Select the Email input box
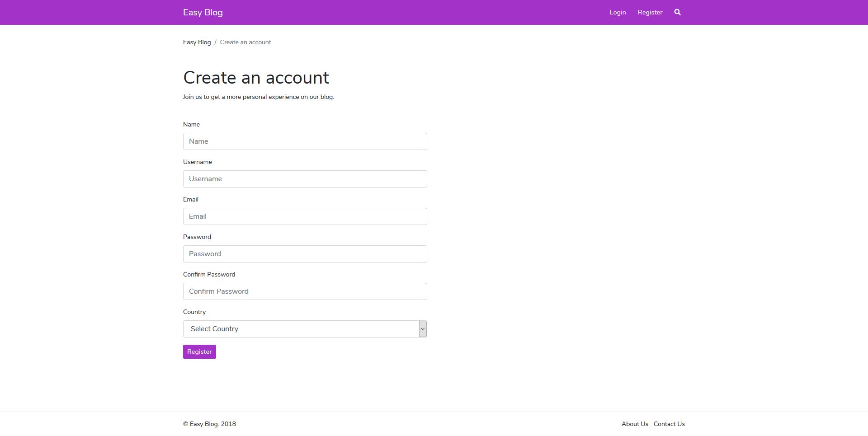868x436 pixels. tap(305, 216)
